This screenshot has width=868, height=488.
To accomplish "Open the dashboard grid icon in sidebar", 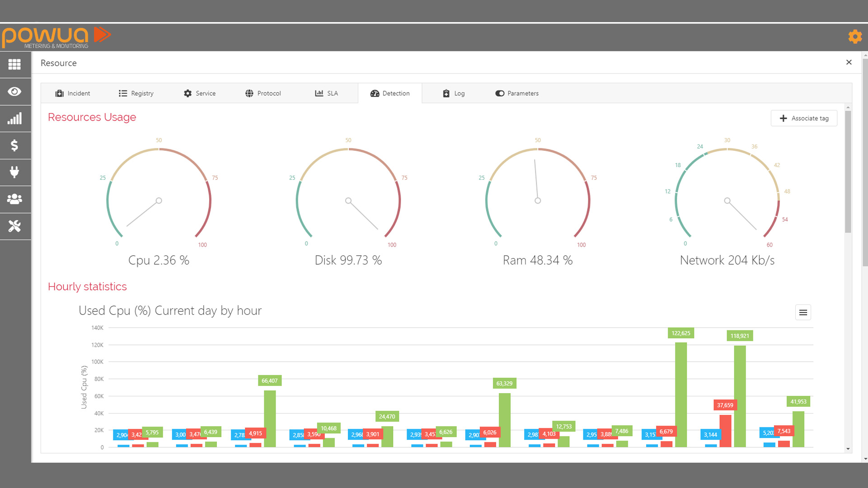I will [x=14, y=65].
